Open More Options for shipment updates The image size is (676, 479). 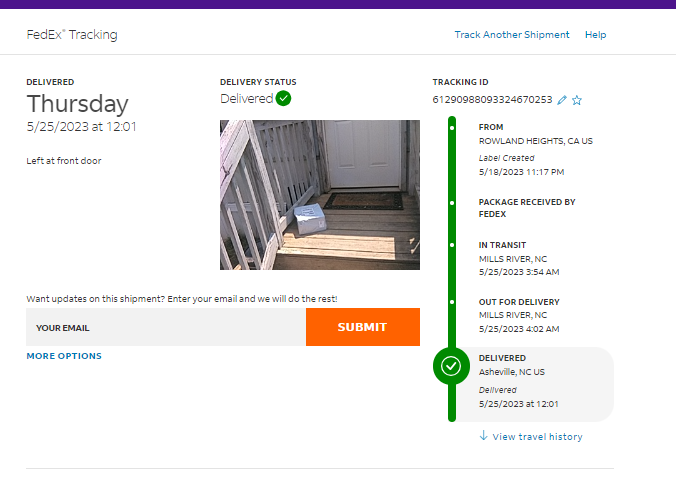[x=64, y=356]
